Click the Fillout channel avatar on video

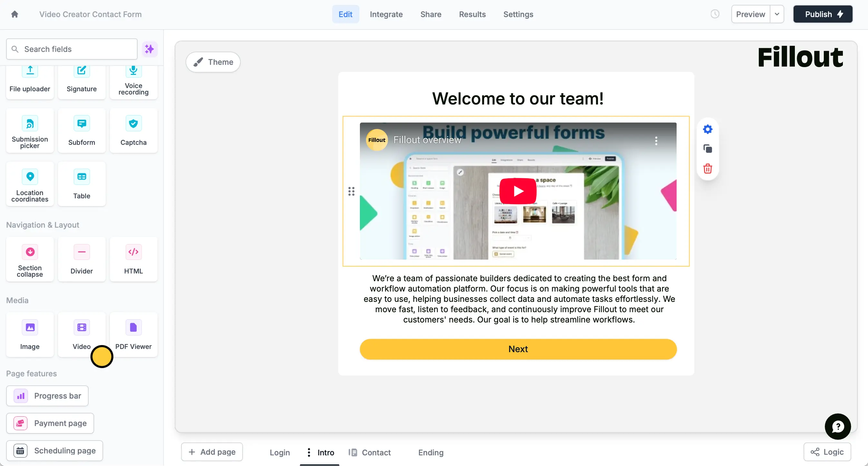click(376, 140)
